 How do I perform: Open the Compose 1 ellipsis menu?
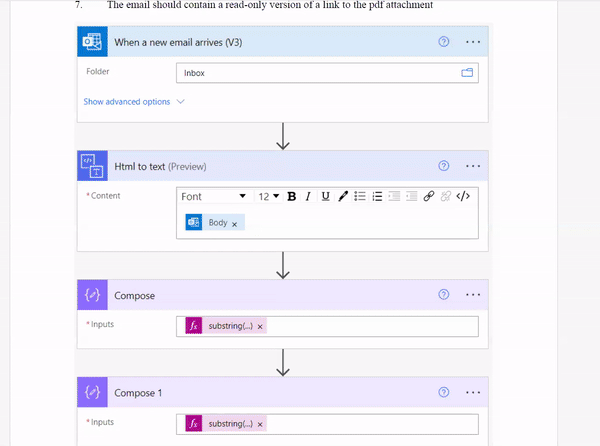[x=473, y=393]
